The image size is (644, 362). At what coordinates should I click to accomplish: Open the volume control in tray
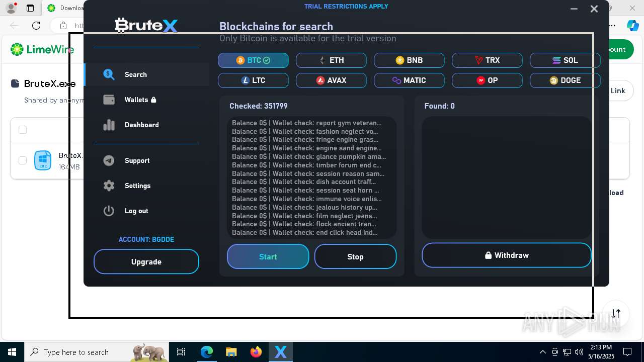(579, 352)
